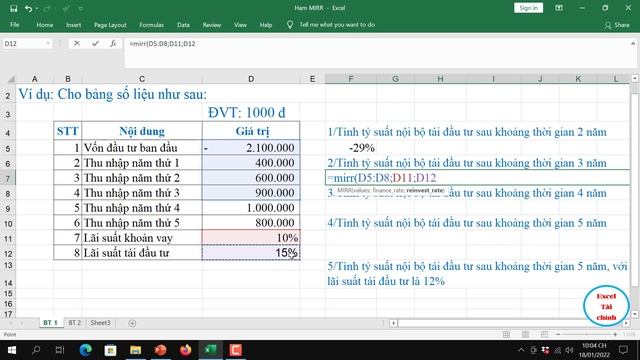Select row 7 header

(8, 178)
